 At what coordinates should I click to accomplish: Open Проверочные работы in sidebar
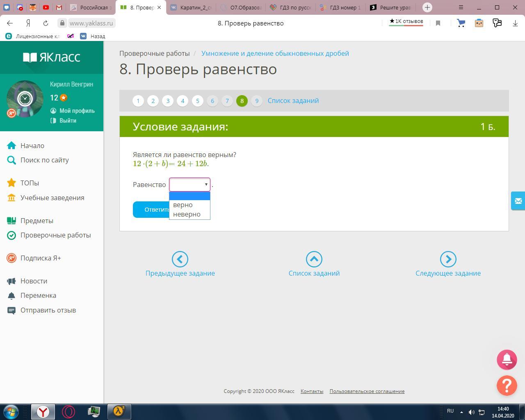tap(56, 235)
